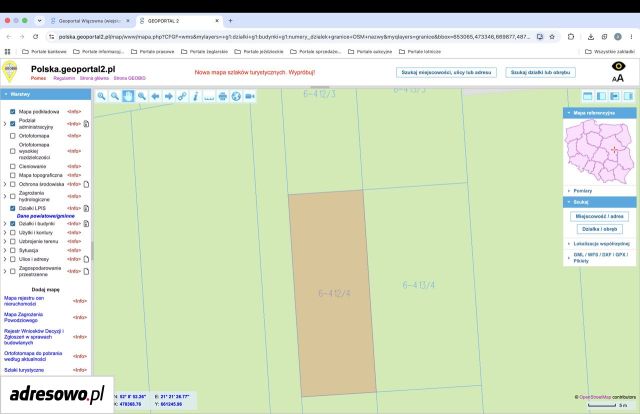
Task: Enable Mapa topograficzna checkbox
Action: pos(13,175)
